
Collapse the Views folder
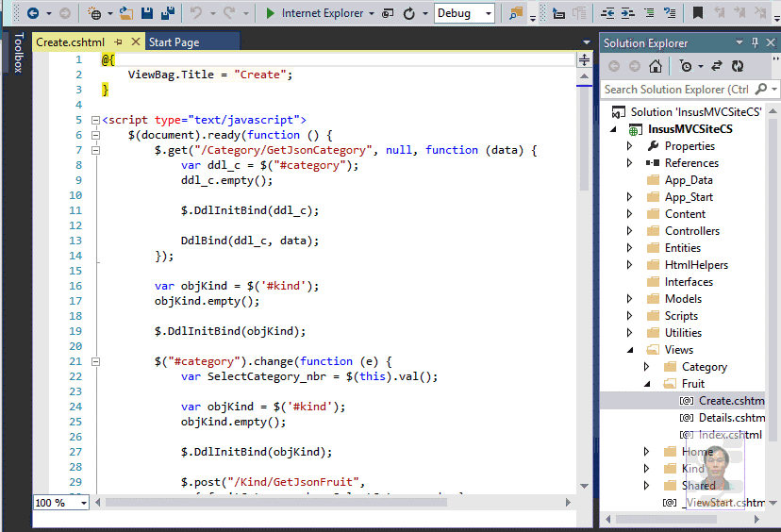tap(630, 350)
